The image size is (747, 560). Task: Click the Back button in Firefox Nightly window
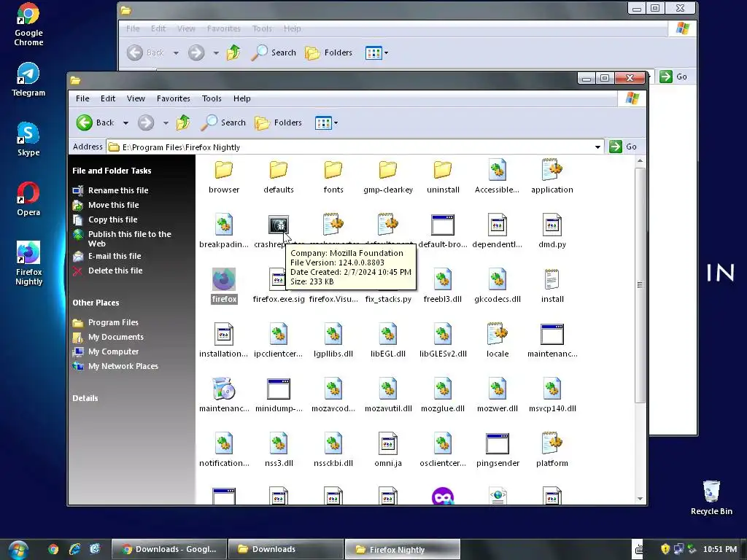click(x=96, y=122)
